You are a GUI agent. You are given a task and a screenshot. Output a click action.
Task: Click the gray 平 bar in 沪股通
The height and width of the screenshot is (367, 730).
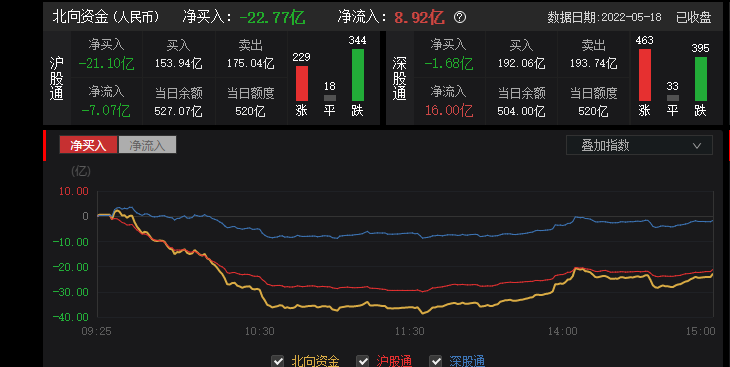point(330,98)
